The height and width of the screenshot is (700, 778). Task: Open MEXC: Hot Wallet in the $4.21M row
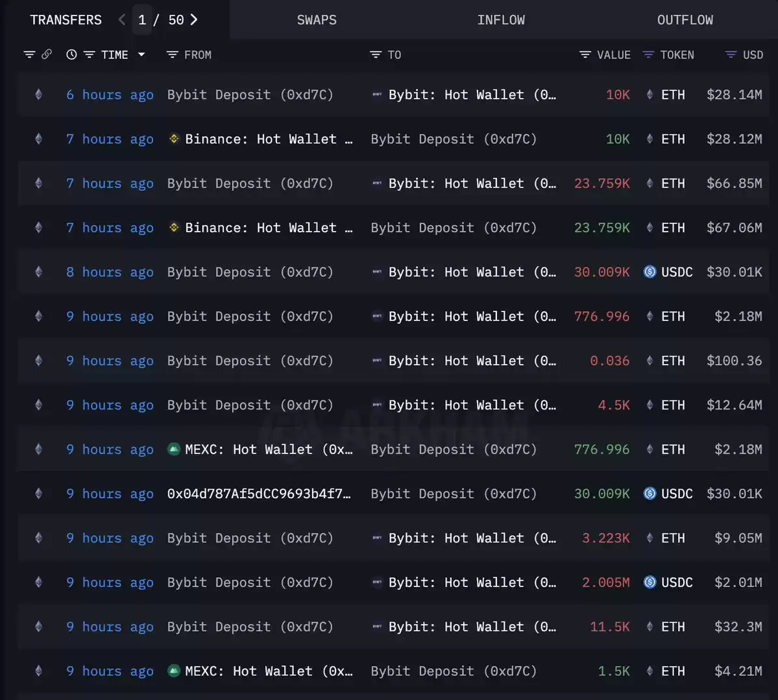pos(269,671)
